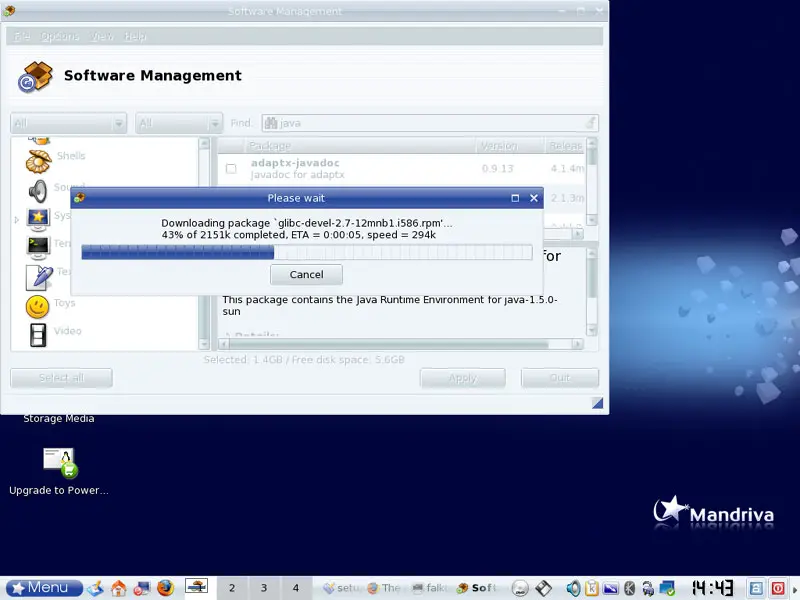
Task: Open the Help menu in Software Management
Action: point(135,36)
